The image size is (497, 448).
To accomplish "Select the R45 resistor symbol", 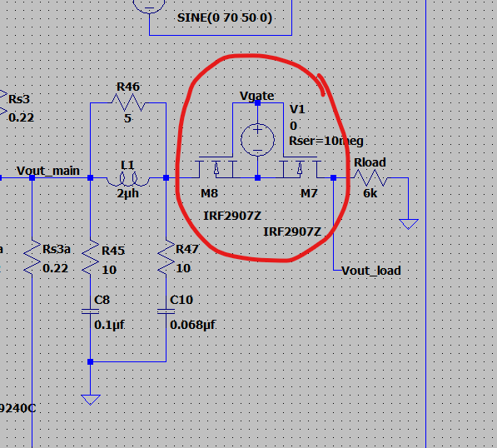I will 91,257.
